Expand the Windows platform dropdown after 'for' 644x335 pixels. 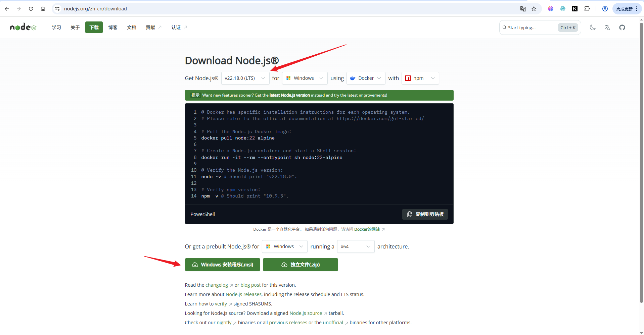(x=305, y=78)
